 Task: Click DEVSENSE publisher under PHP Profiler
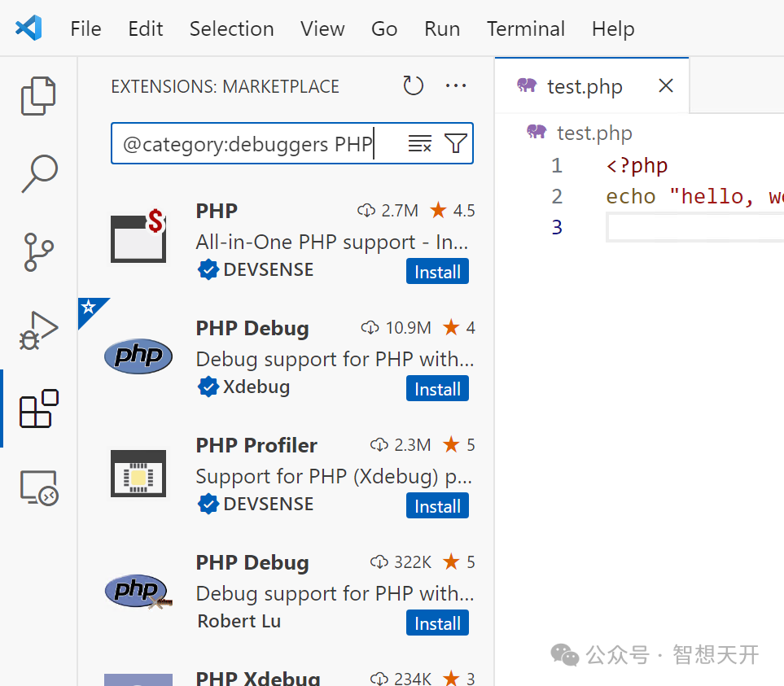click(269, 505)
